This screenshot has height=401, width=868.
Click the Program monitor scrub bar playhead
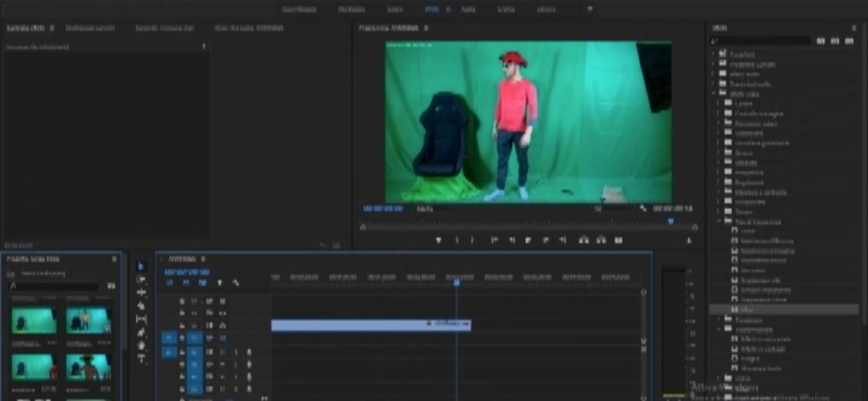pyautogui.click(x=670, y=222)
